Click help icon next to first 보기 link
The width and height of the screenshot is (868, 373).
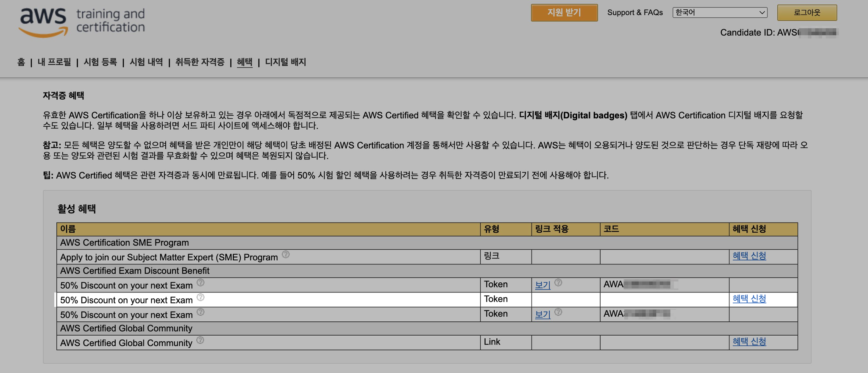(x=558, y=282)
